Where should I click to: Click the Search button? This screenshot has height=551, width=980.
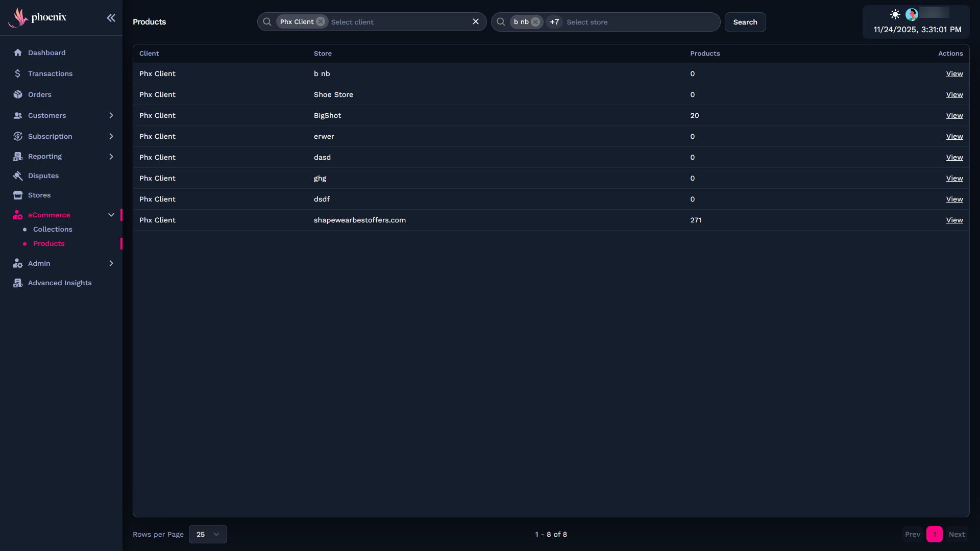coord(745,22)
